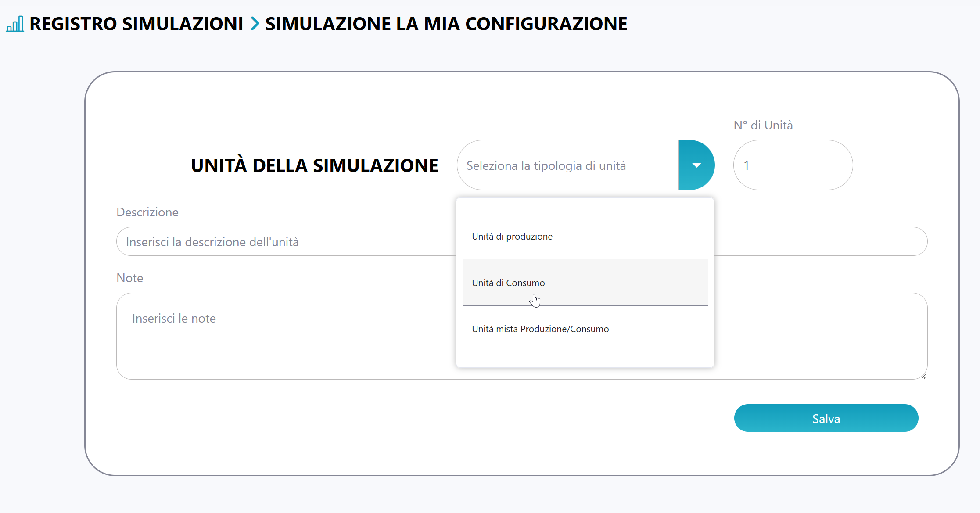Click the unit description input field
The image size is (980, 513).
(x=285, y=242)
